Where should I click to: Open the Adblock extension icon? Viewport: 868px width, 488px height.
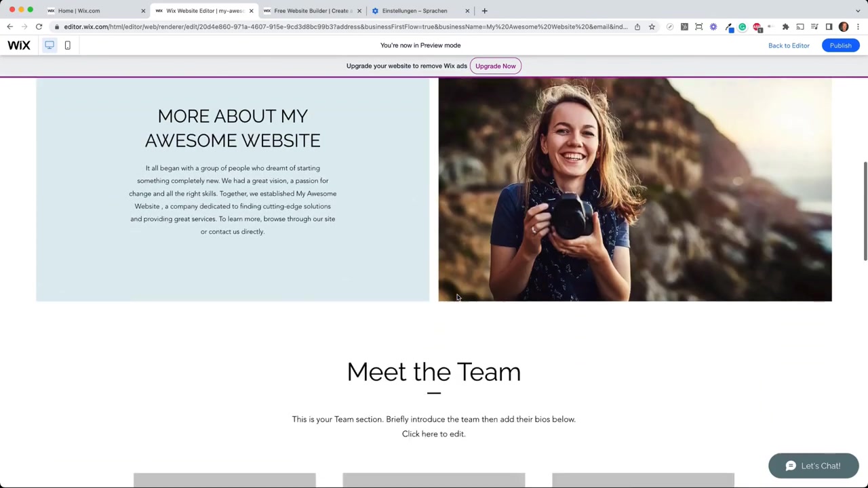coord(757,27)
